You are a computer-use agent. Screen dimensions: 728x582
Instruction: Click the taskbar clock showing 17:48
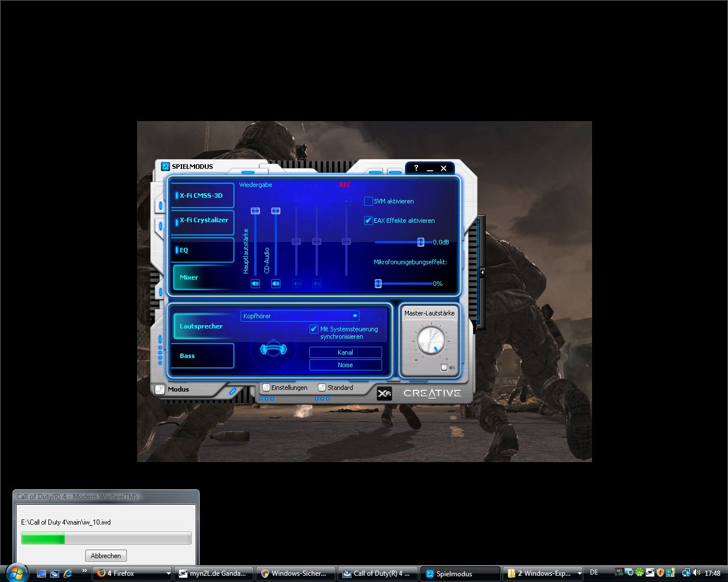tap(713, 573)
